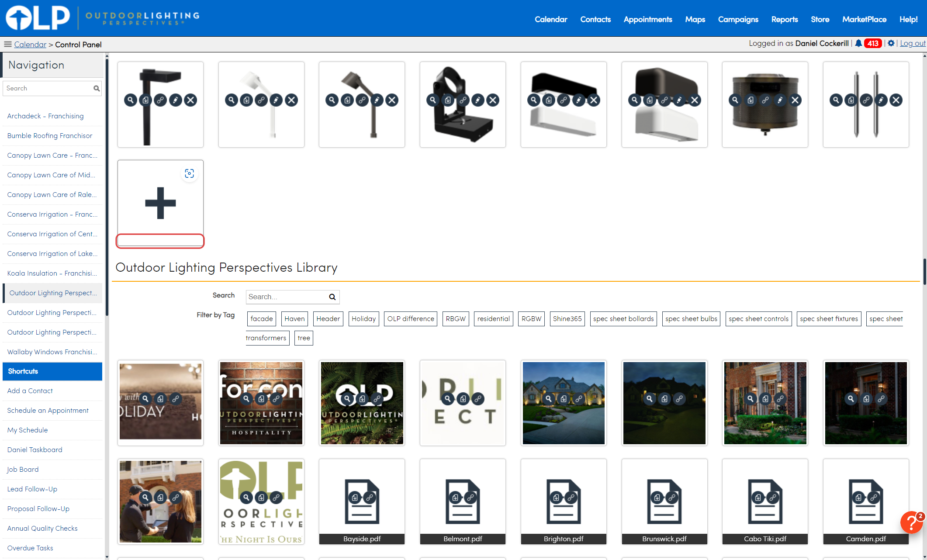Filter library by the Haven tag
The width and height of the screenshot is (927, 560).
coord(295,319)
